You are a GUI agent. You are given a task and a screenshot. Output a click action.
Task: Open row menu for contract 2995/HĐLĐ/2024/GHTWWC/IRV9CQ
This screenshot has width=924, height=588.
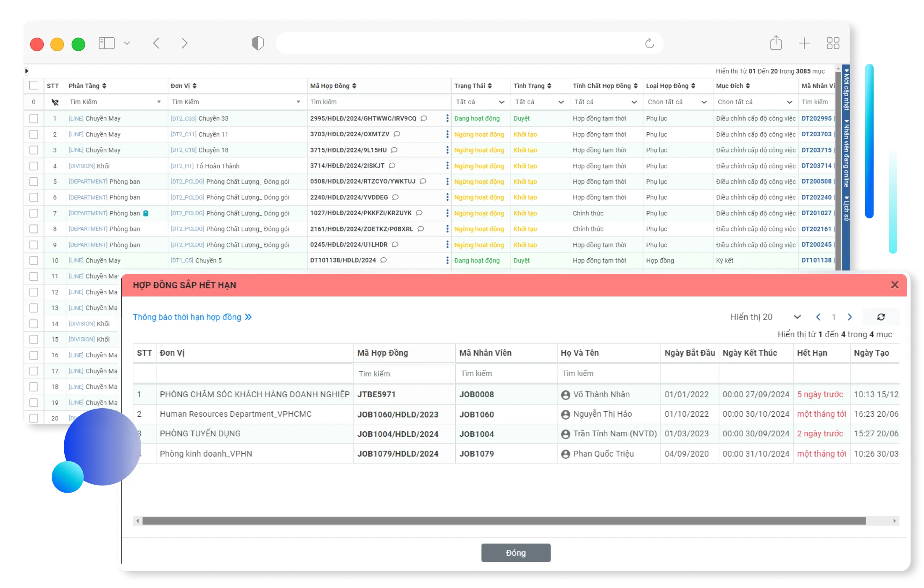click(x=447, y=118)
